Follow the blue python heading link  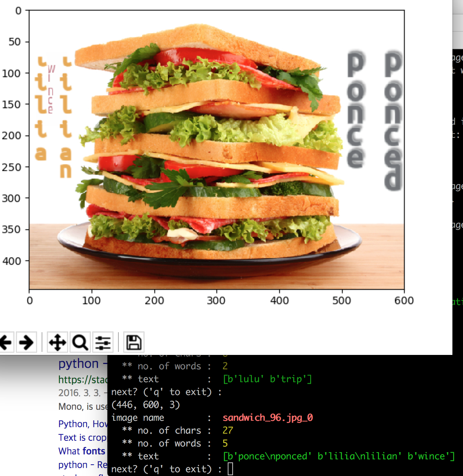tap(76, 364)
